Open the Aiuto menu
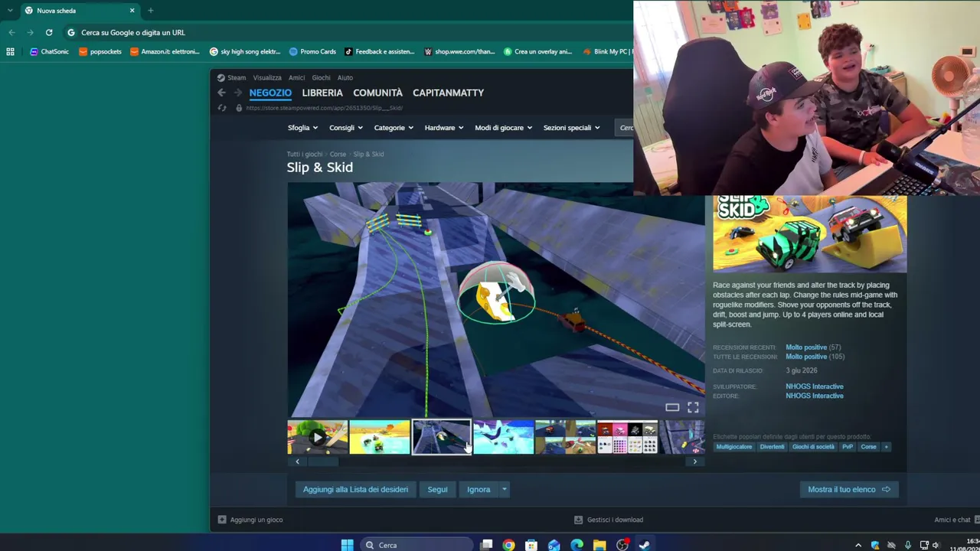980x551 pixels. point(345,77)
